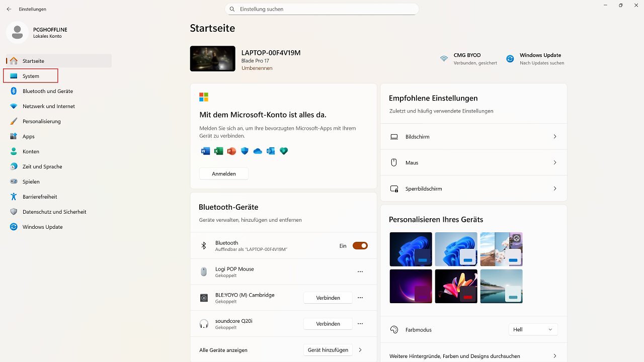The image size is (644, 362).
Task: Click the System monitor icon
Action: [14, 76]
